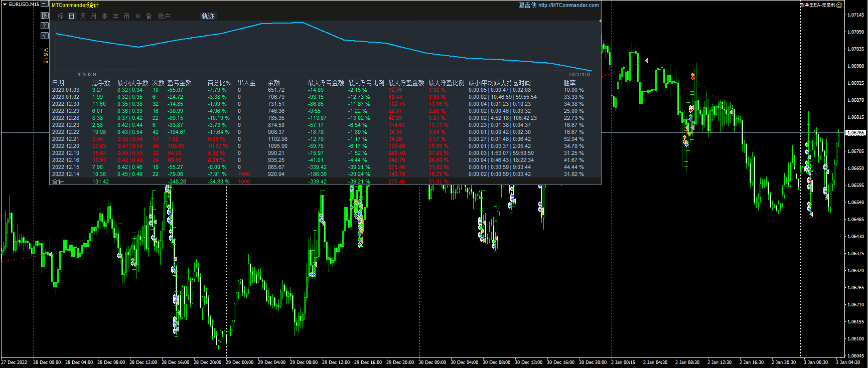Expand the triangle before EURUSD,M15 label
Screen dimensions: 868x368
[5, 5]
